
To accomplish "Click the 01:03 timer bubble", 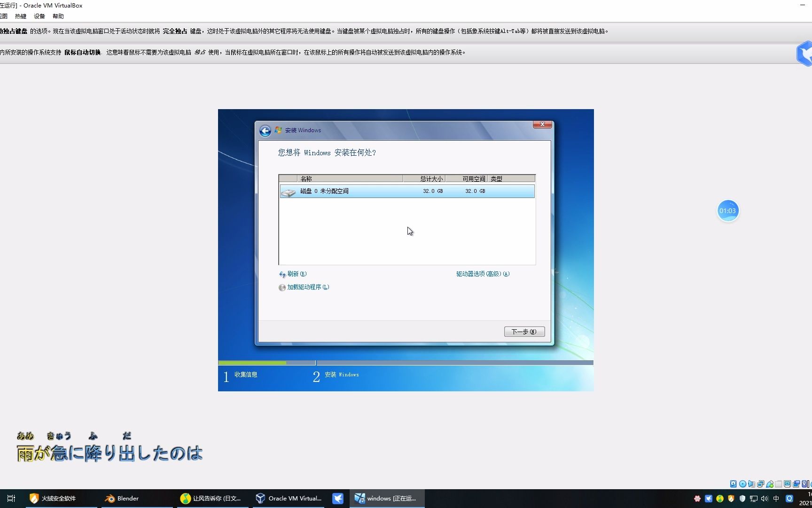I will coord(728,211).
